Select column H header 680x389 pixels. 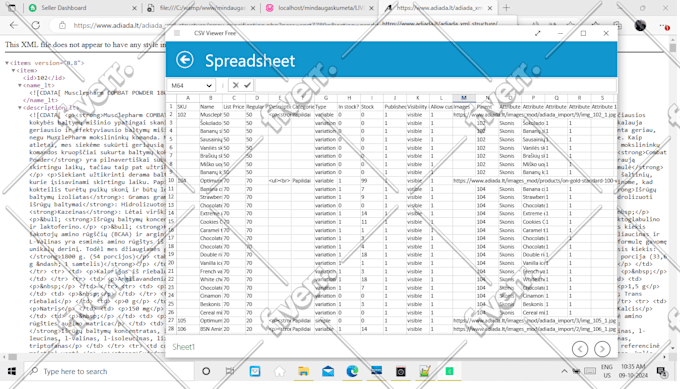tap(349, 98)
